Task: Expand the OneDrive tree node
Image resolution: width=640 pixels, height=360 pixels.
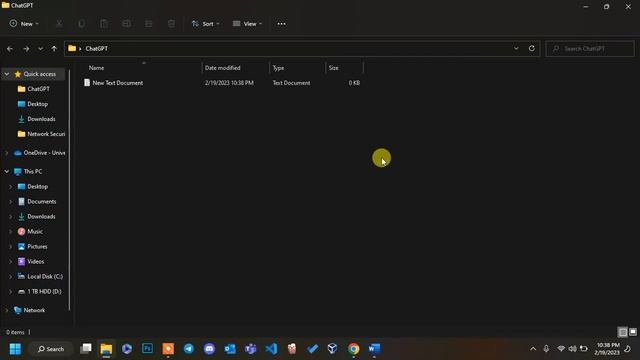Action: 7,153
